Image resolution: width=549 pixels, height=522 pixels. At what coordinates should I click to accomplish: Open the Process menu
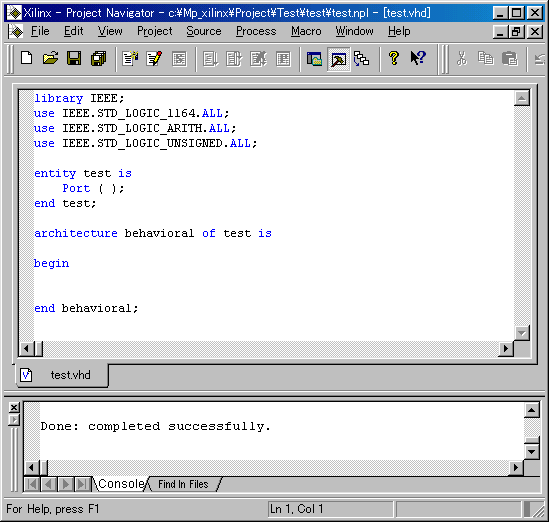pyautogui.click(x=256, y=31)
